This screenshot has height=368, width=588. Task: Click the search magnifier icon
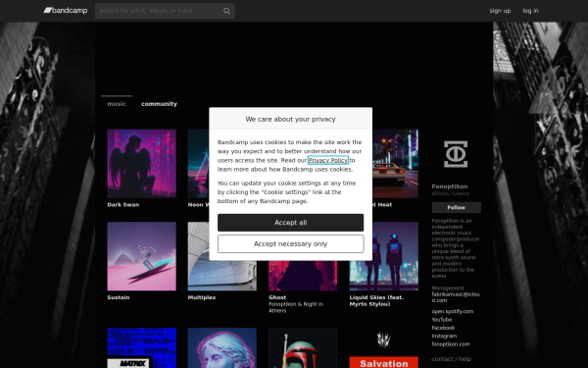pos(226,11)
